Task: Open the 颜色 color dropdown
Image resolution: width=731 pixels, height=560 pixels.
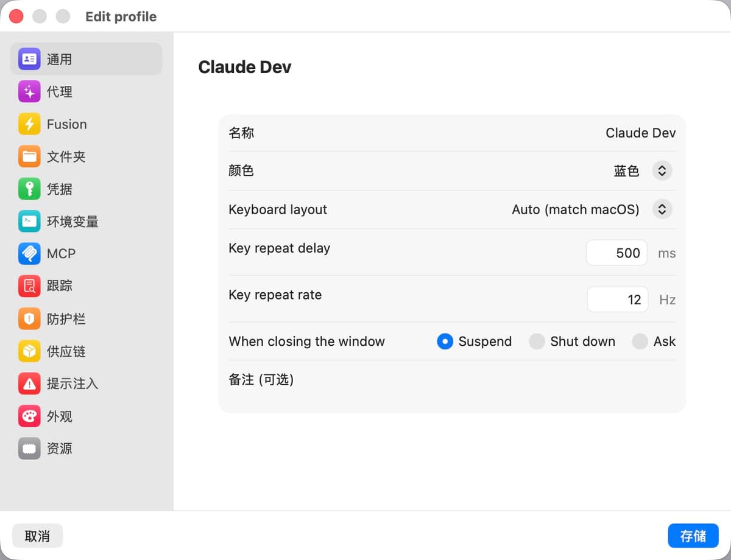Action: coord(662,170)
